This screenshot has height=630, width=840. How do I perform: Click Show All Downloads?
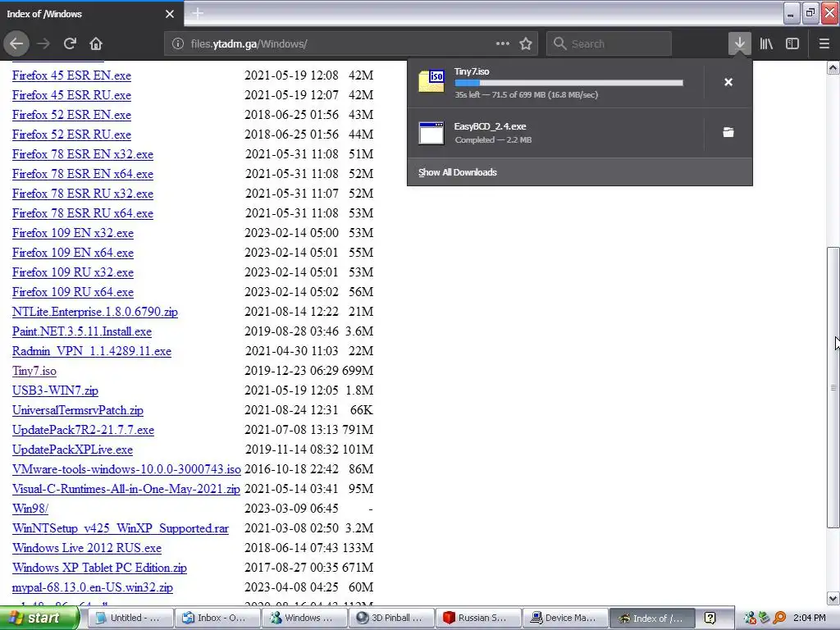458,172
